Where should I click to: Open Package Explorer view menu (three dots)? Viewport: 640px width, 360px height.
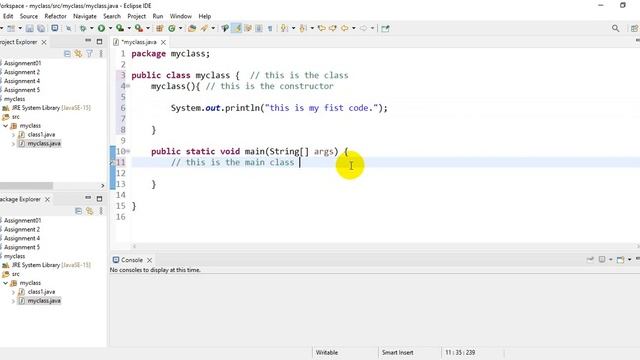(x=101, y=211)
